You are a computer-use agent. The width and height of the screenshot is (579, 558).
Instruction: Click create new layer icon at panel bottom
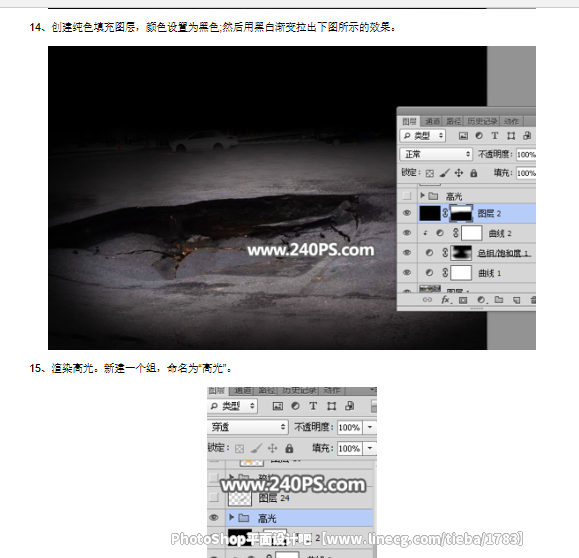[x=517, y=300]
